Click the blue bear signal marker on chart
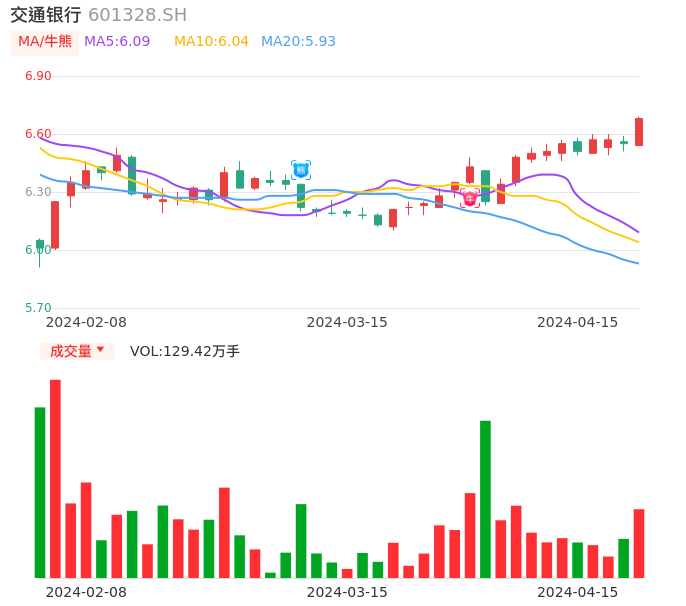The image size is (686, 606). click(x=301, y=170)
